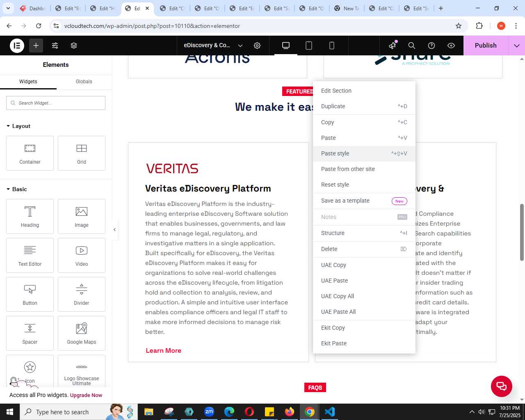Image resolution: width=525 pixels, height=420 pixels.
Task: Open the browser tab search dropdown
Action: coord(8,8)
